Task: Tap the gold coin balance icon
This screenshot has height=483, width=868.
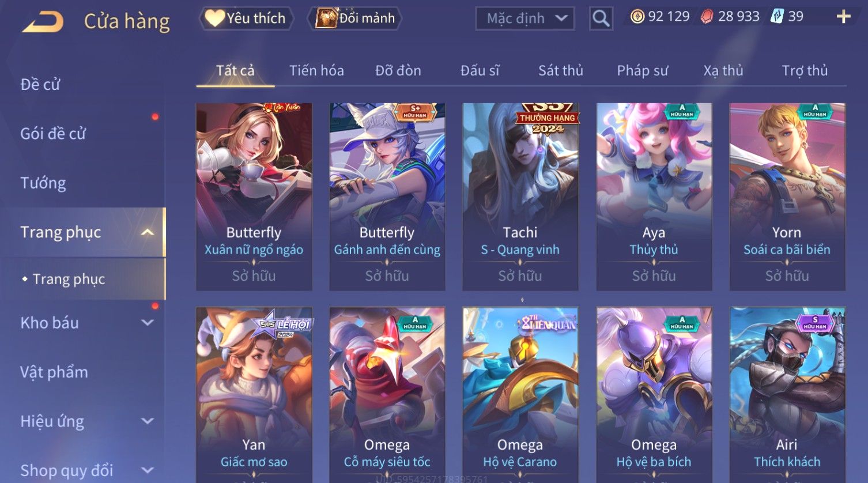Action: [x=637, y=17]
